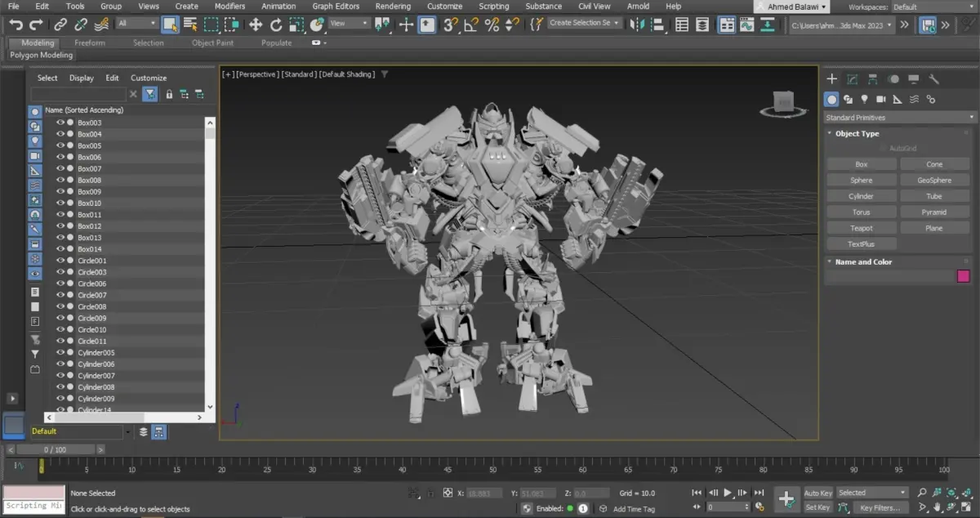This screenshot has width=980, height=518.
Task: Toggle the Set Key mode
Action: tap(817, 507)
